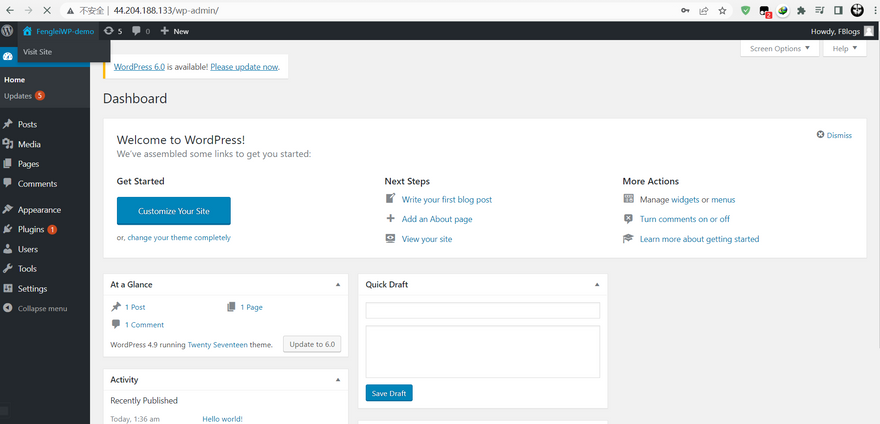Open the Help dropdown tab
The height and width of the screenshot is (424, 880).
[844, 48]
